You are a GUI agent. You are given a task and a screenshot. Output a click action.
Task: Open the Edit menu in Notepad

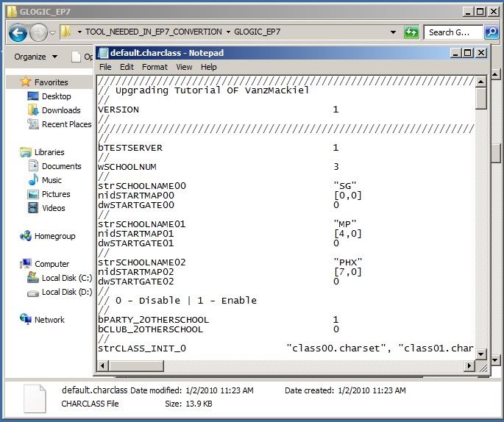[127, 67]
